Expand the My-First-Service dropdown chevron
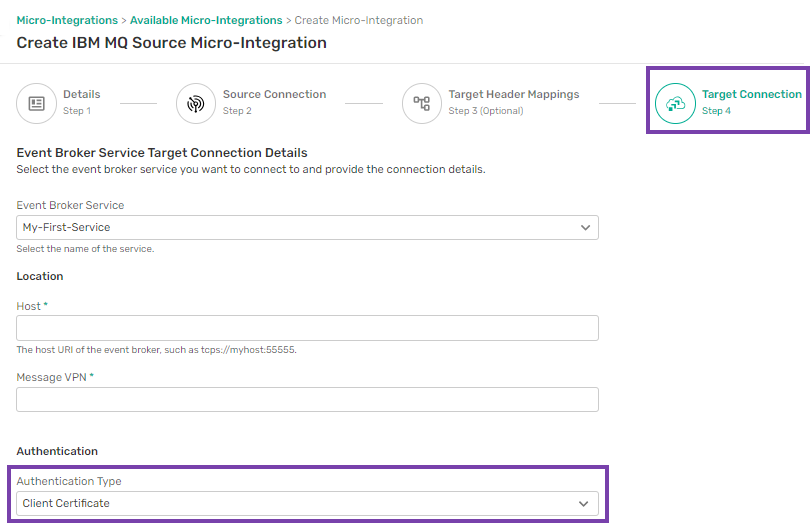This screenshot has height=523, width=810. tap(585, 227)
